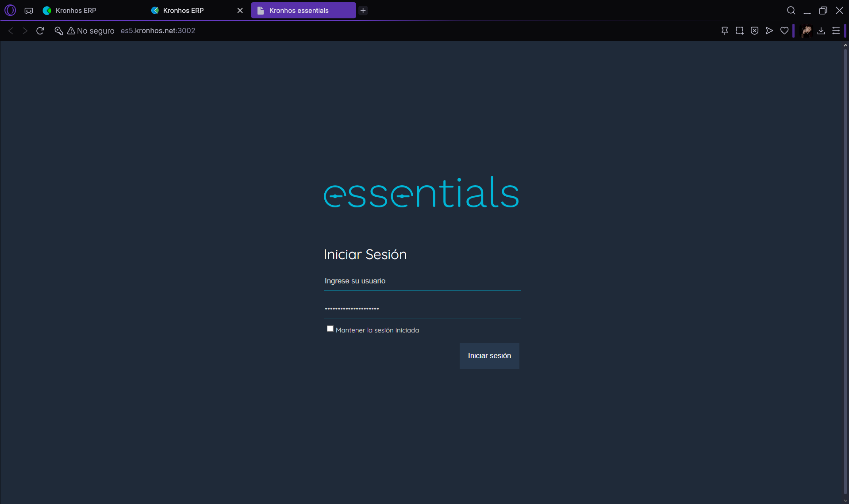
Task: Open the GX Corner gamepad panel
Action: (x=29, y=10)
